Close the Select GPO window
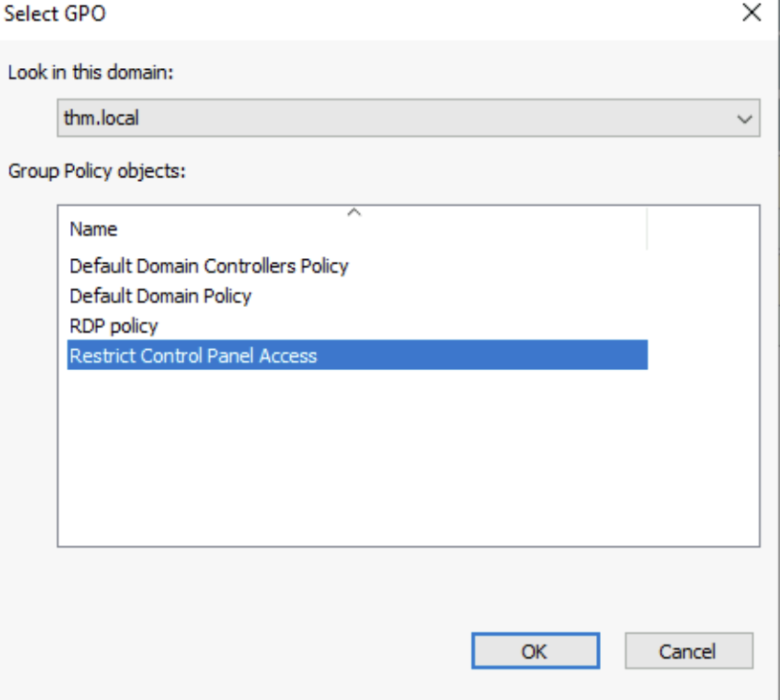 (752, 13)
